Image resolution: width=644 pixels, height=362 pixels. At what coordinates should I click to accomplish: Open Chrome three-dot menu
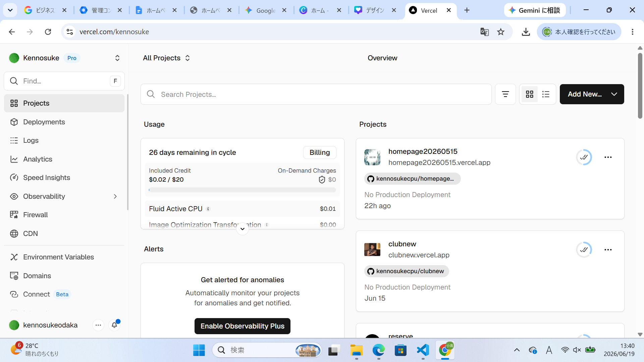pyautogui.click(x=633, y=32)
